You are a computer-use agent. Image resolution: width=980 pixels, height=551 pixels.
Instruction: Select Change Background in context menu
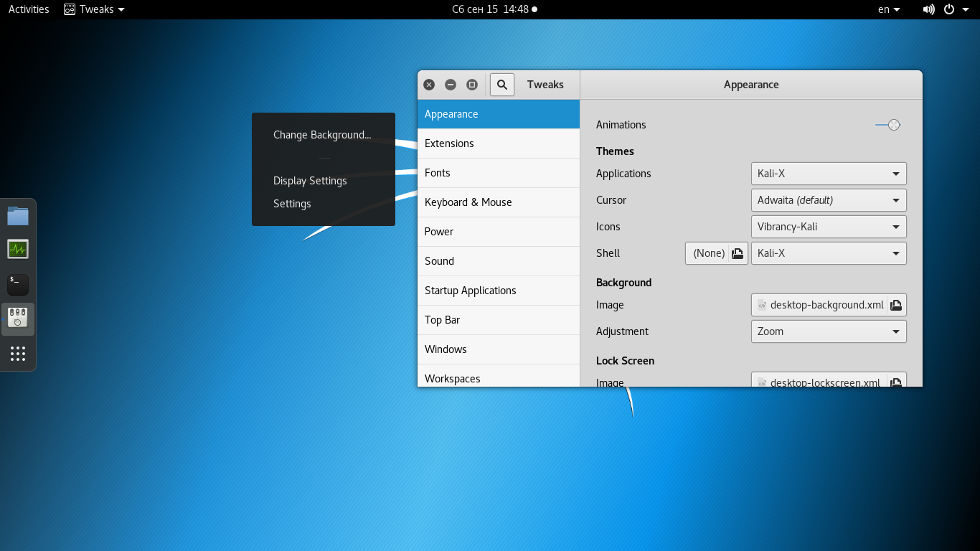pos(322,135)
